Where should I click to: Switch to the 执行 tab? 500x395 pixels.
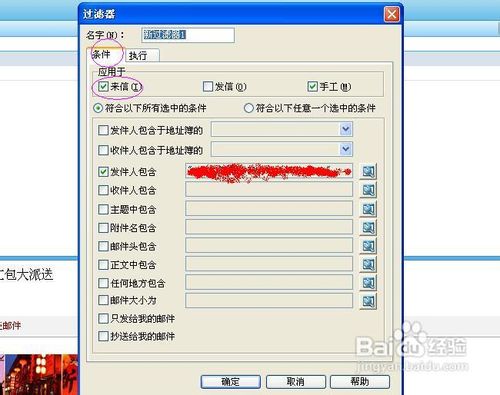point(142,55)
